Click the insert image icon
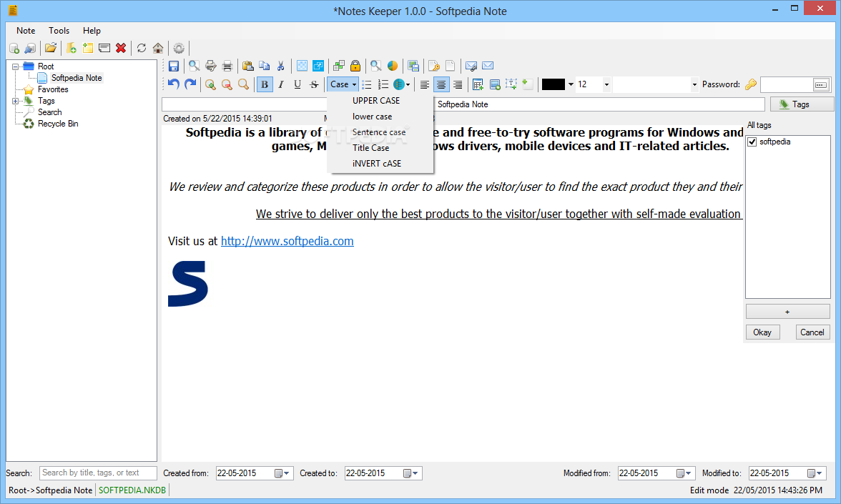Image resolution: width=841 pixels, height=504 pixels. pos(495,84)
